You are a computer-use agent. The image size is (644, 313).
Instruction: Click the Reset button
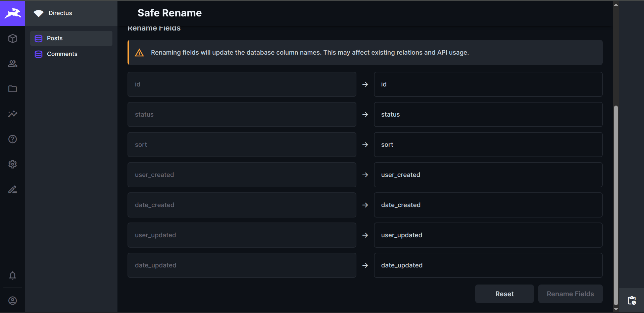coord(504,294)
